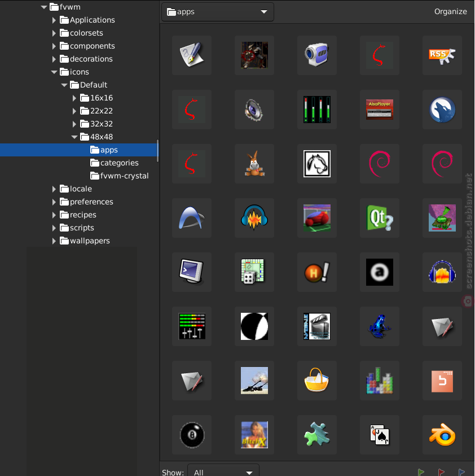Expand the decorations folder
Viewport: 475px width, 476px height.
coord(54,59)
